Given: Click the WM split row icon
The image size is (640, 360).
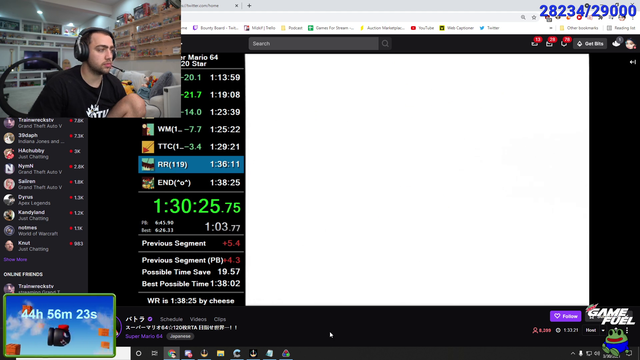Looking at the screenshot, I should tap(148, 129).
